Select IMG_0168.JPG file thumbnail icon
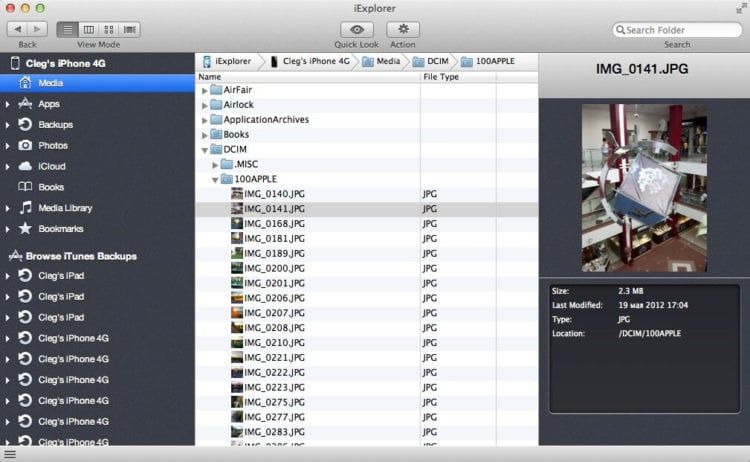The width and height of the screenshot is (750, 462). pyautogui.click(x=237, y=223)
